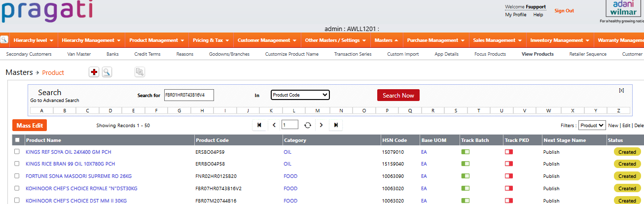Viewport: 644px width, 204px height.
Task: Open the Van Master submenu item
Action: pos(79,54)
